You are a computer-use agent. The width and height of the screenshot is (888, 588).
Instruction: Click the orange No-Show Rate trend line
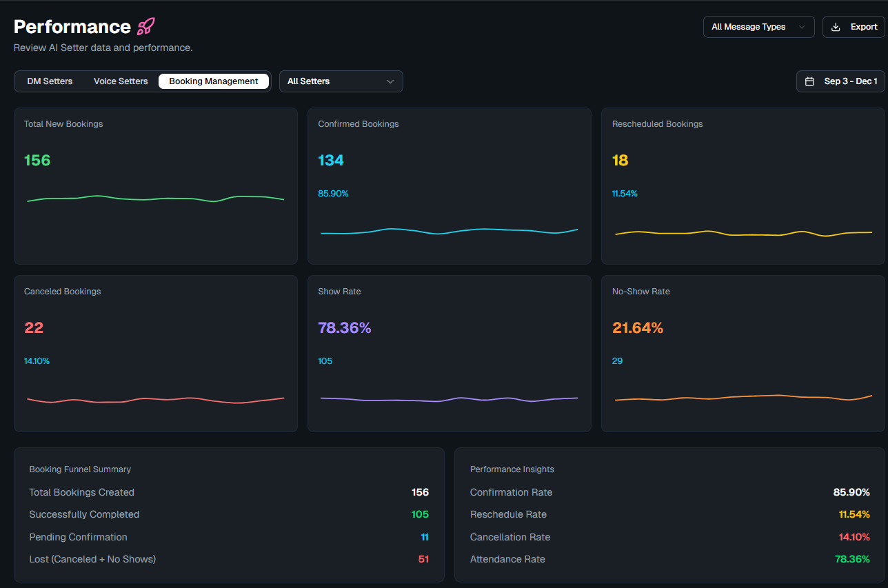pyautogui.click(x=743, y=398)
